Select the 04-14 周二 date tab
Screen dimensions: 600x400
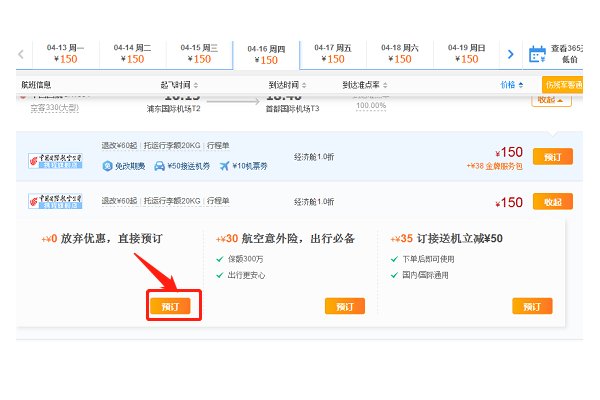point(132,54)
